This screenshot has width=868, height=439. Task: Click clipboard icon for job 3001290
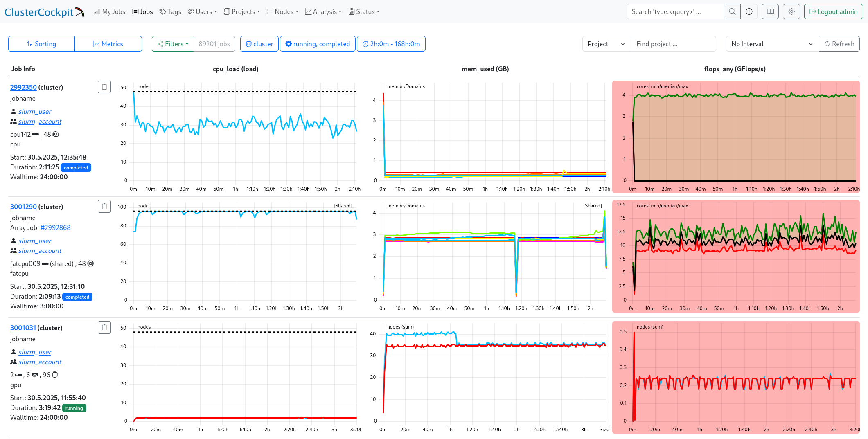(x=104, y=206)
